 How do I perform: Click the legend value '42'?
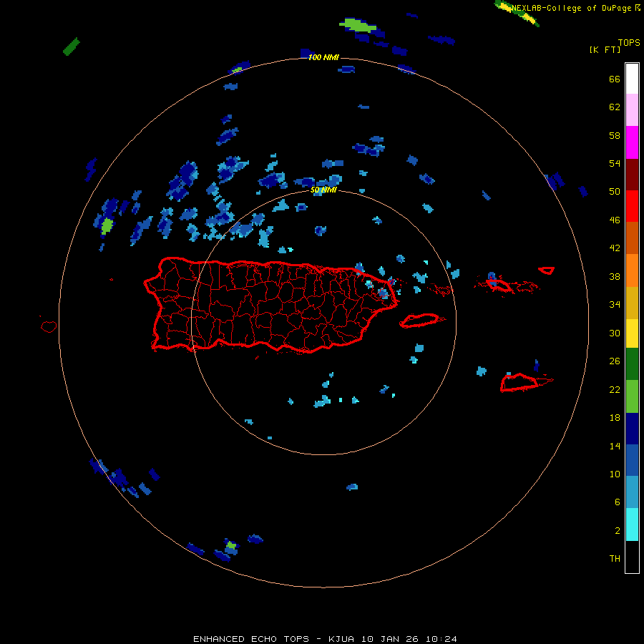[x=615, y=248]
